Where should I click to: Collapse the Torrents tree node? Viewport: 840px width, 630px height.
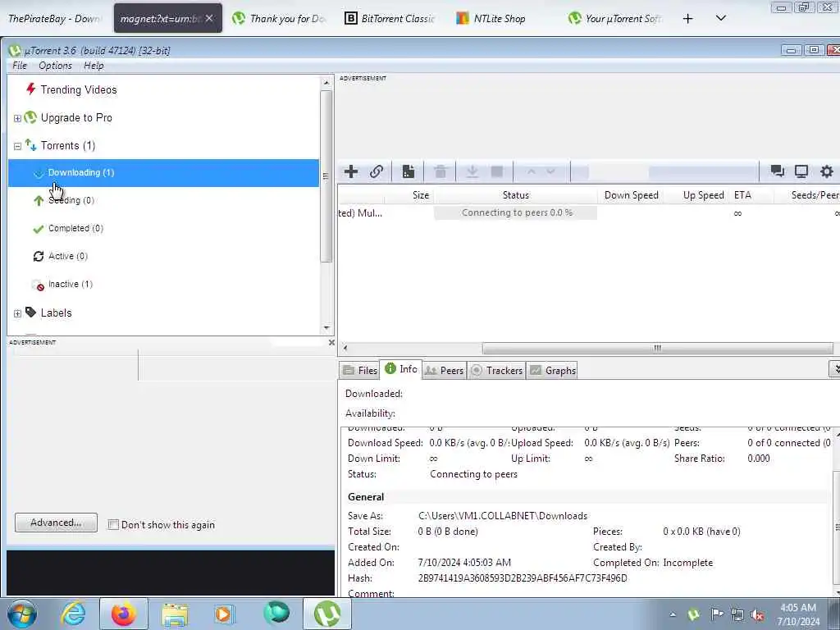point(17,146)
